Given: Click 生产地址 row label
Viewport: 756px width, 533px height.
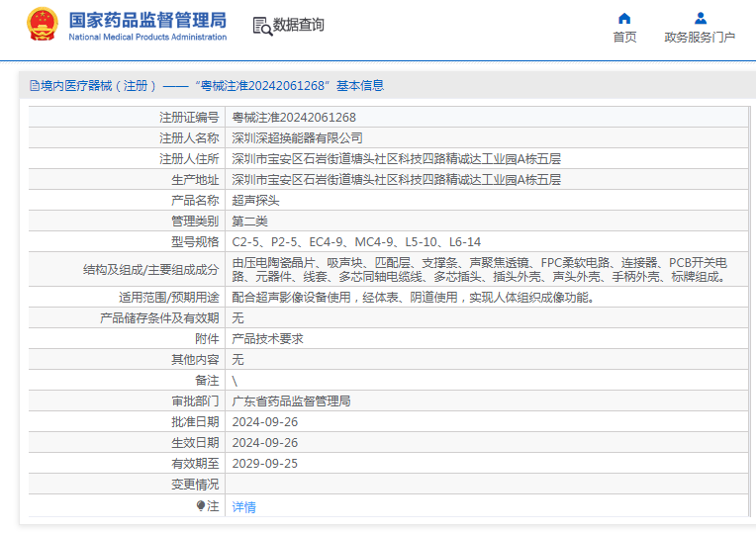Looking at the screenshot, I should [195, 180].
